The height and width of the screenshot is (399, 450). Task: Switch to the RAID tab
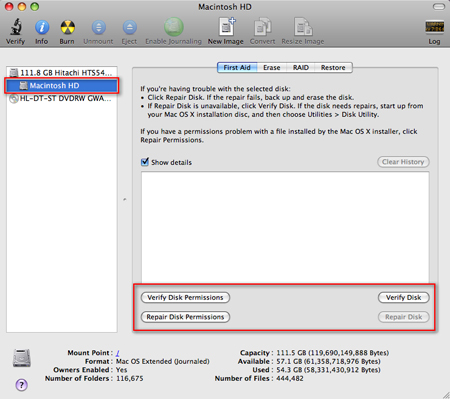click(x=301, y=68)
